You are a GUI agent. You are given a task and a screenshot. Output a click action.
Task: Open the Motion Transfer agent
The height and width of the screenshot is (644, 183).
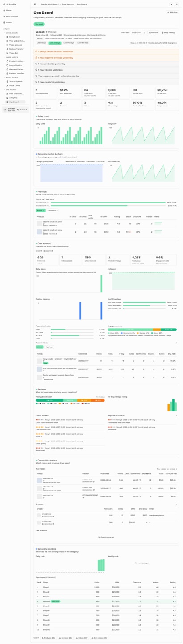point(16,49)
